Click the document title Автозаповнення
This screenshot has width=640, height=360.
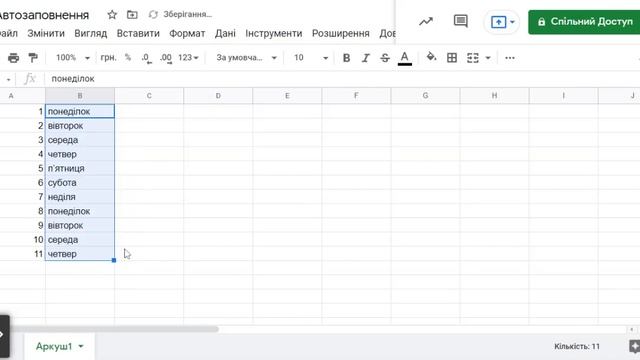(x=44, y=15)
